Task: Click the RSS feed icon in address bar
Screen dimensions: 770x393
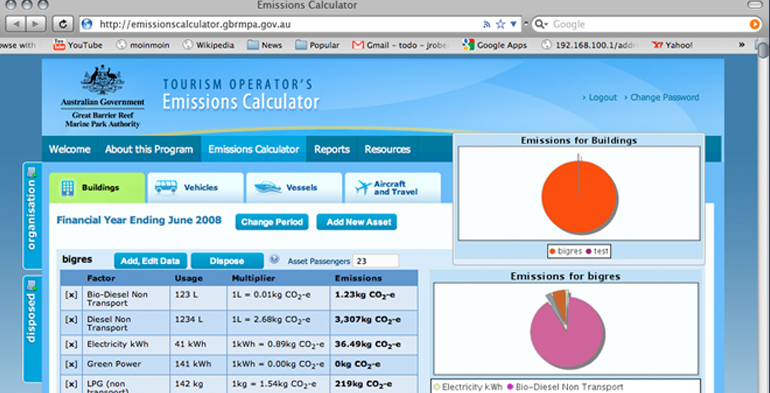Action: click(487, 24)
